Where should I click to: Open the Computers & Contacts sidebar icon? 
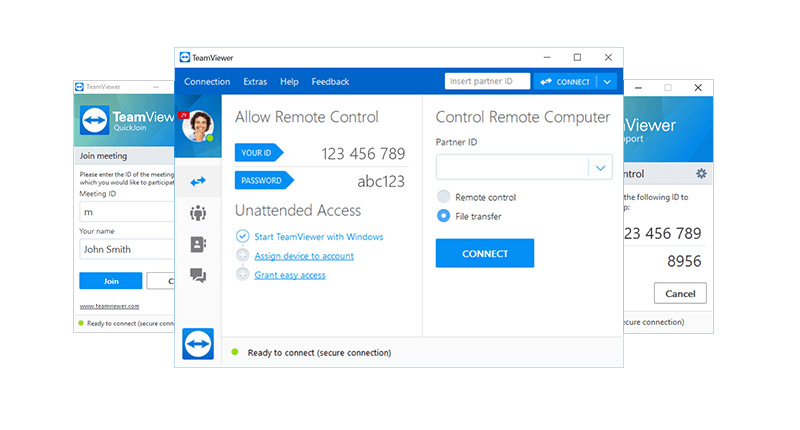[x=198, y=244]
